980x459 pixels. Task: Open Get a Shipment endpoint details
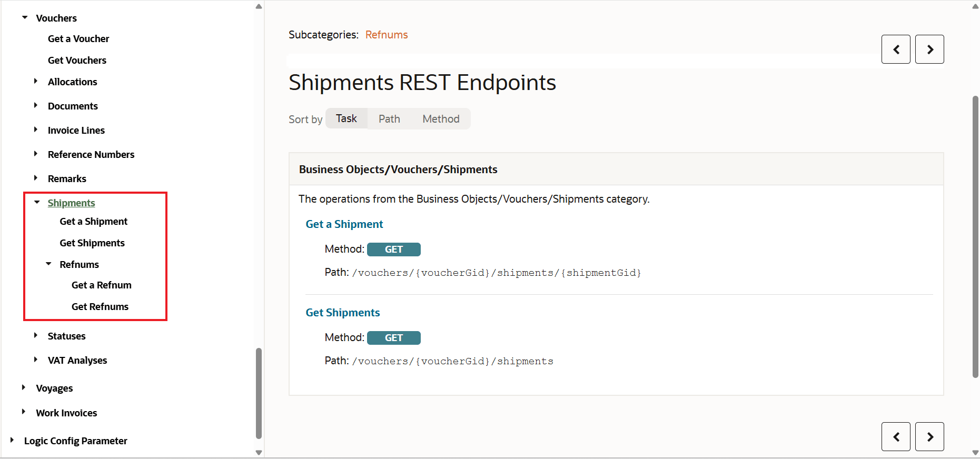coord(344,224)
